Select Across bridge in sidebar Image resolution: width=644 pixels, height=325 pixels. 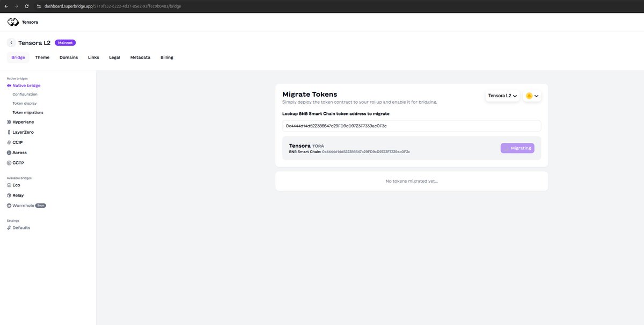pyautogui.click(x=19, y=153)
